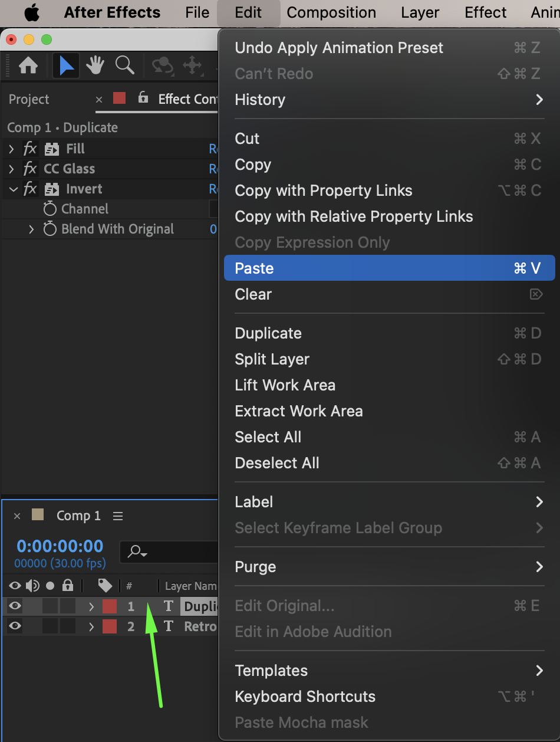
Task: Click the stopwatch beside Channel
Action: [50, 209]
